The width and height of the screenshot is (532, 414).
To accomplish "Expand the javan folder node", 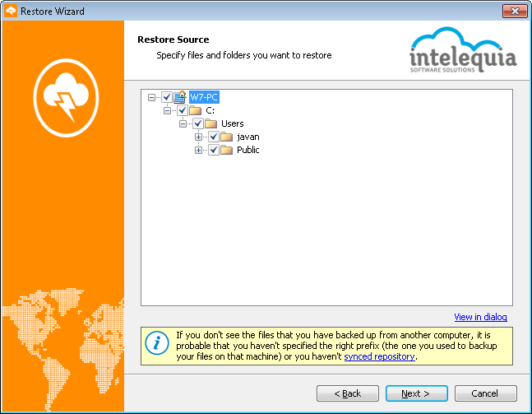I will click(x=198, y=137).
